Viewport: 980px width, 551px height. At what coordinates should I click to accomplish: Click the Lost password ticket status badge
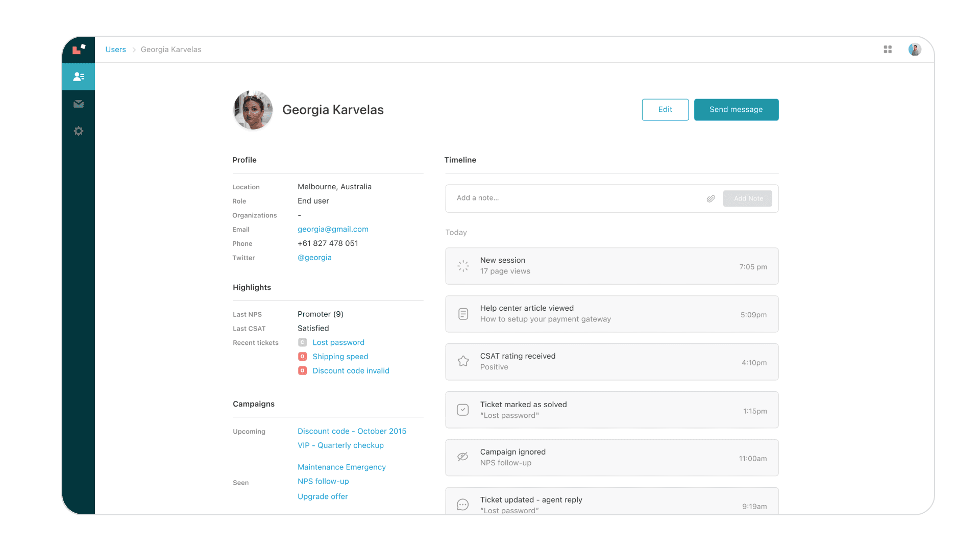click(302, 342)
